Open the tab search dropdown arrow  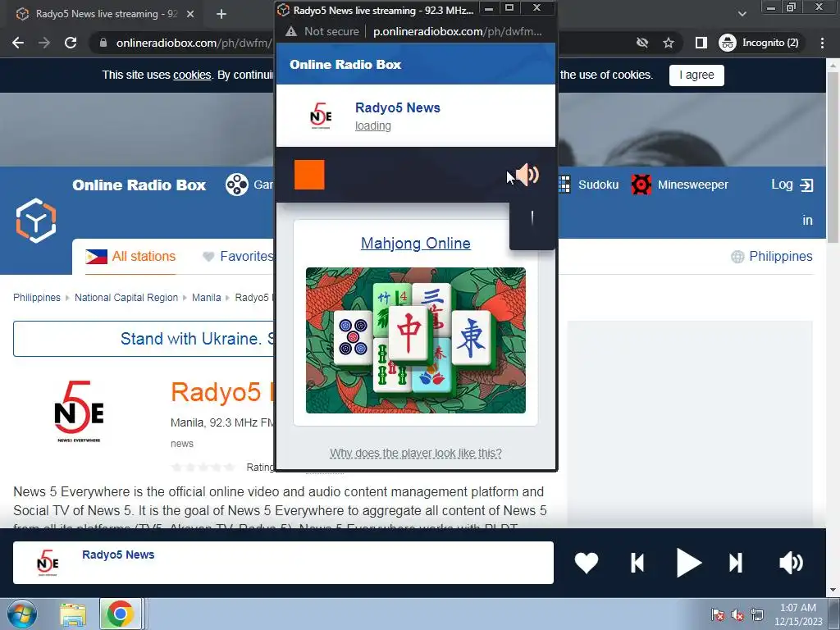742,14
